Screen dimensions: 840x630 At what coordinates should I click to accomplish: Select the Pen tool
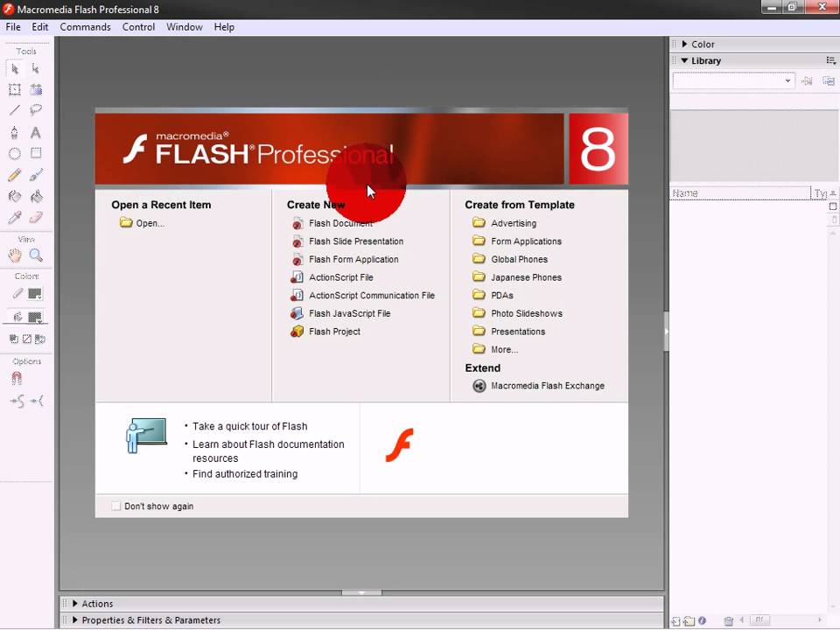15,132
